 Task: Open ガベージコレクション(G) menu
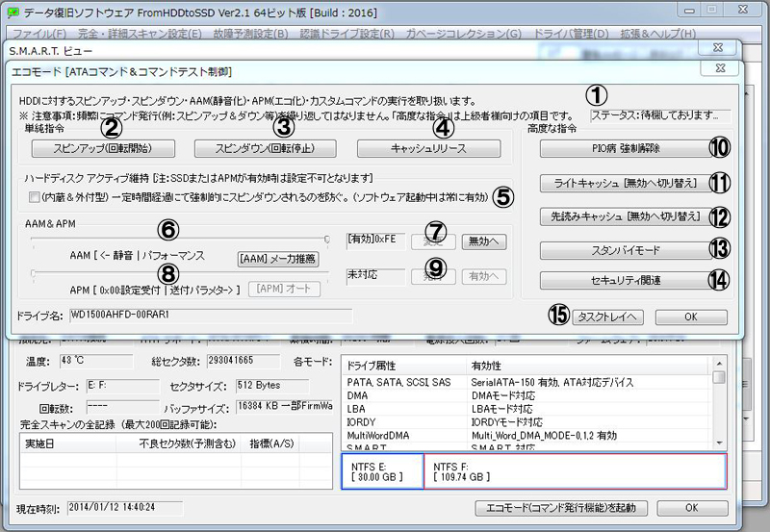coord(464,34)
